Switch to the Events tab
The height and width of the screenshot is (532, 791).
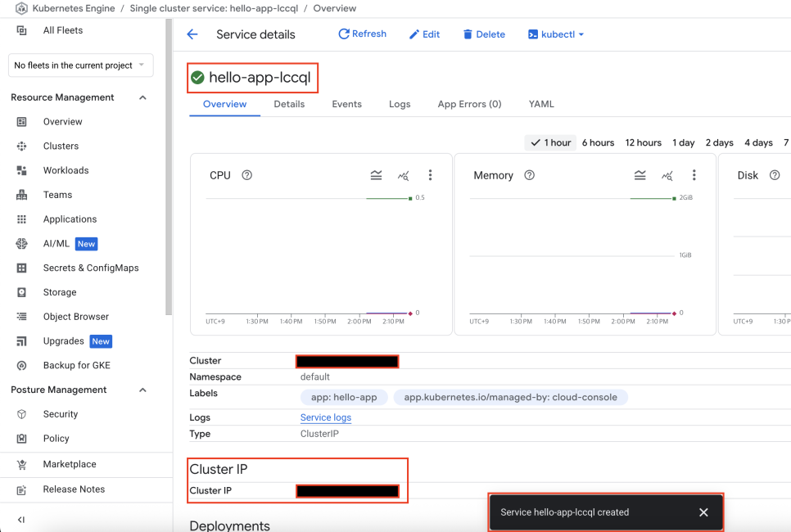pyautogui.click(x=346, y=104)
